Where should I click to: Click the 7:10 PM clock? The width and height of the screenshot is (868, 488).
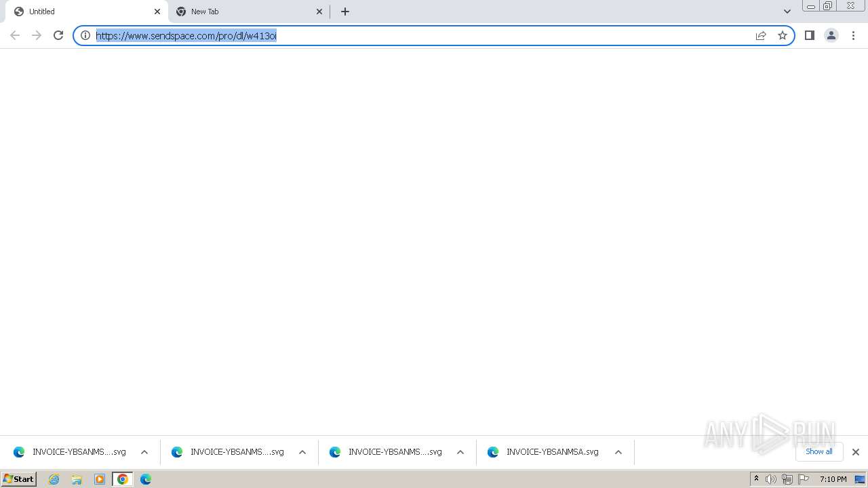coord(833,479)
